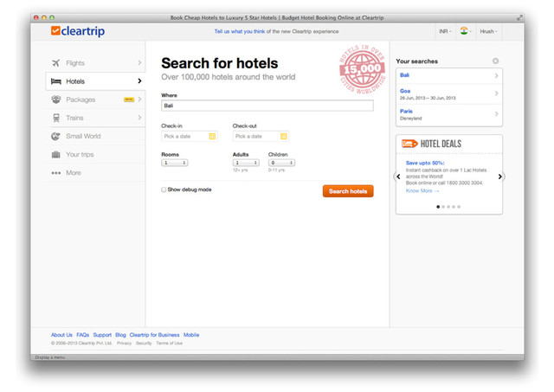This screenshot has height=392, width=554.
Task: Open the Privacy footer link
Action: point(124,344)
